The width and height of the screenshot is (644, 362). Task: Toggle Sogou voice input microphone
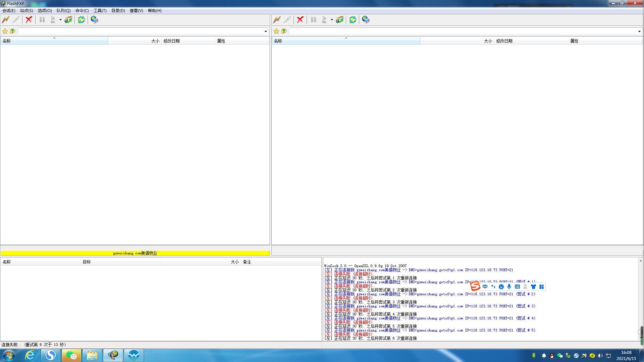[509, 287]
